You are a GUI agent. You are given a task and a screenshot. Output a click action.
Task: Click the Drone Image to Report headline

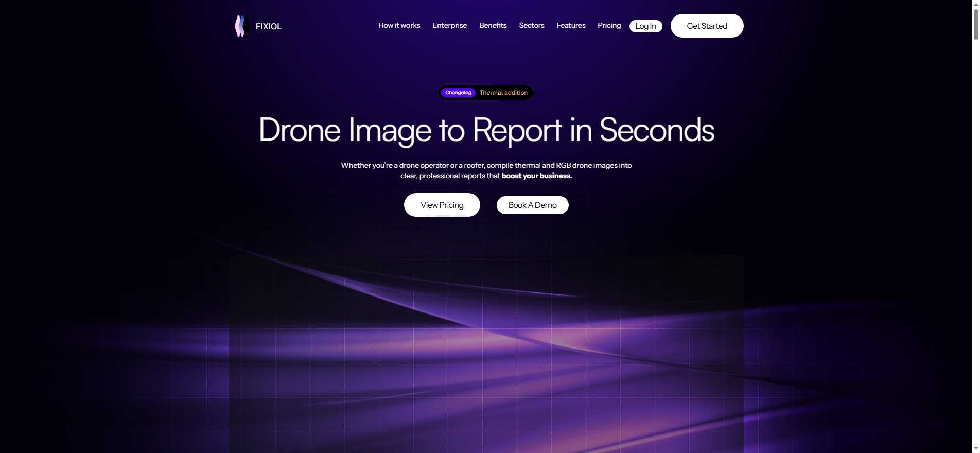pyautogui.click(x=486, y=130)
